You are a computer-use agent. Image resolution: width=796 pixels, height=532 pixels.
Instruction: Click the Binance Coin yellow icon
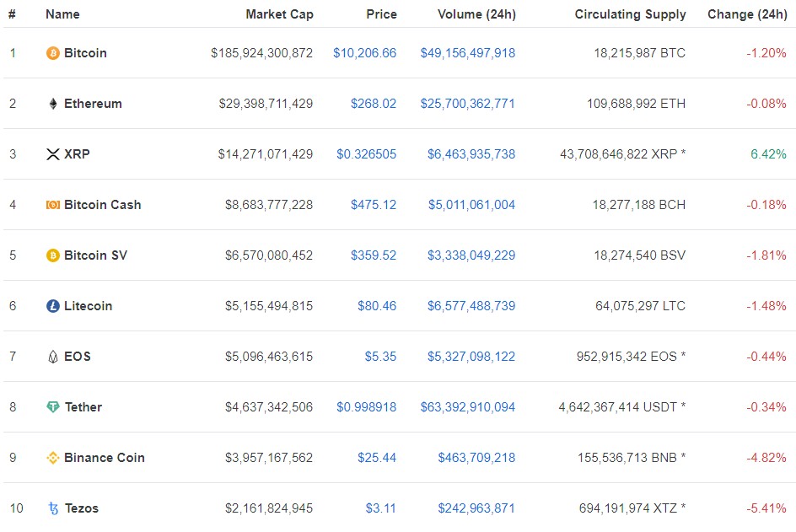[x=53, y=458]
